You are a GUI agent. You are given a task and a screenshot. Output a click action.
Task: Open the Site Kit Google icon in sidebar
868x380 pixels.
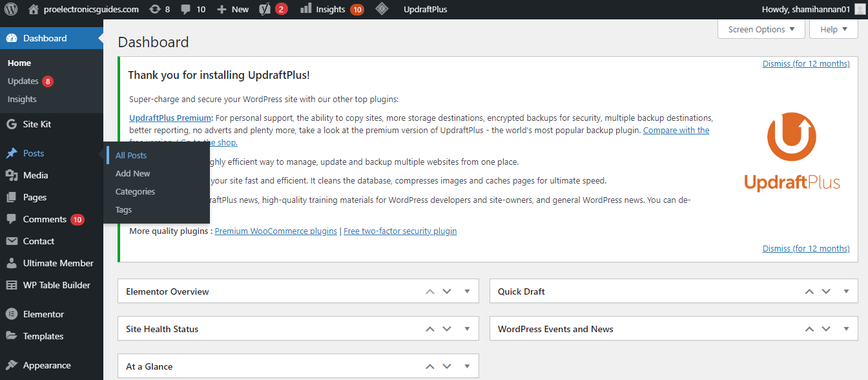[x=11, y=124]
